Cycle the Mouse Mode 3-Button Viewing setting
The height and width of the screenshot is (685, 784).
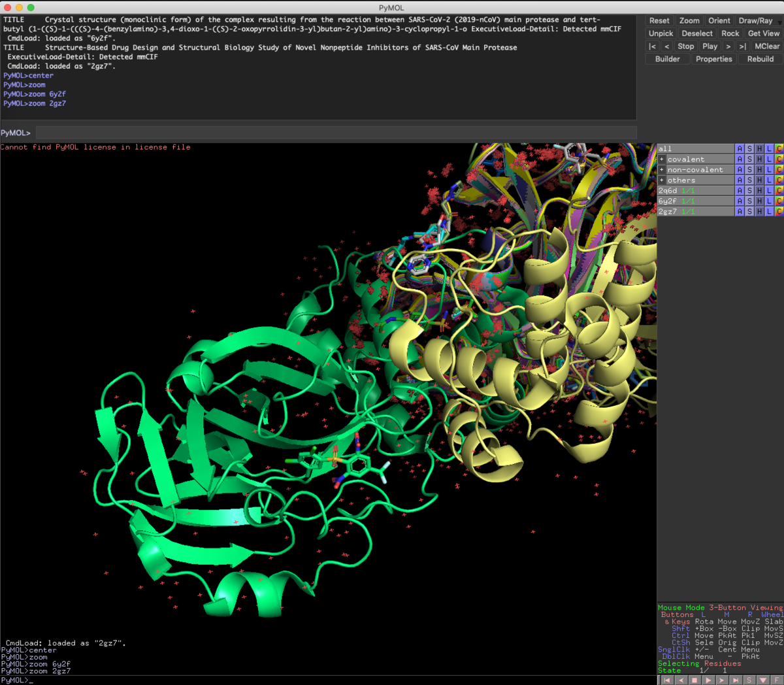click(x=720, y=608)
